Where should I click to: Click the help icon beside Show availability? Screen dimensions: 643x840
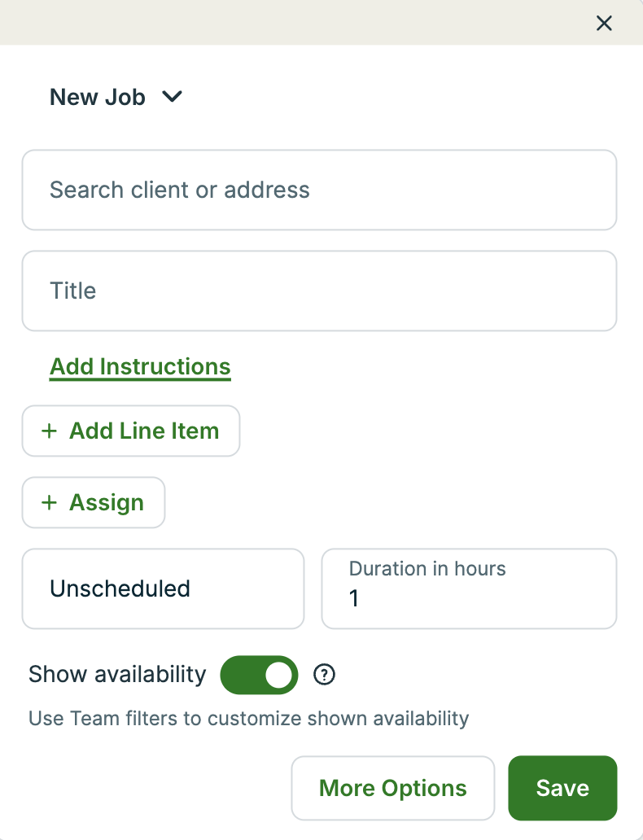(325, 675)
